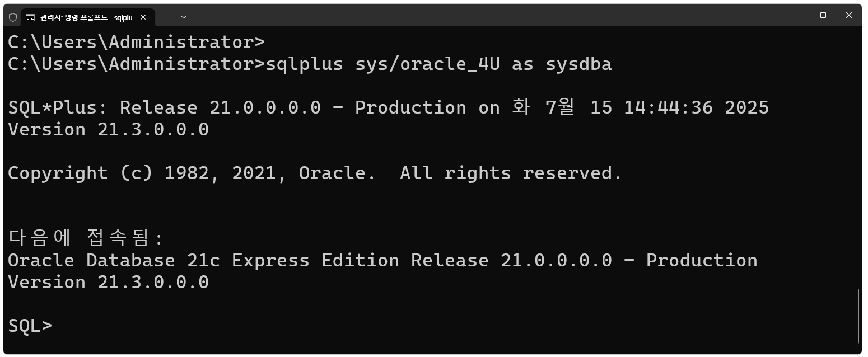Click the administrator shield icon
868x357 pixels.
[x=13, y=17]
